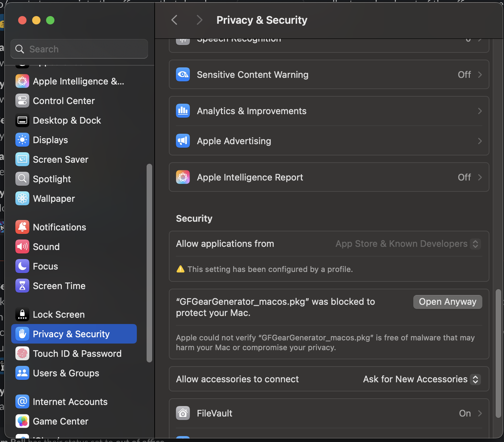Open Screen Saver settings
The width and height of the screenshot is (504, 442).
coord(22,159)
